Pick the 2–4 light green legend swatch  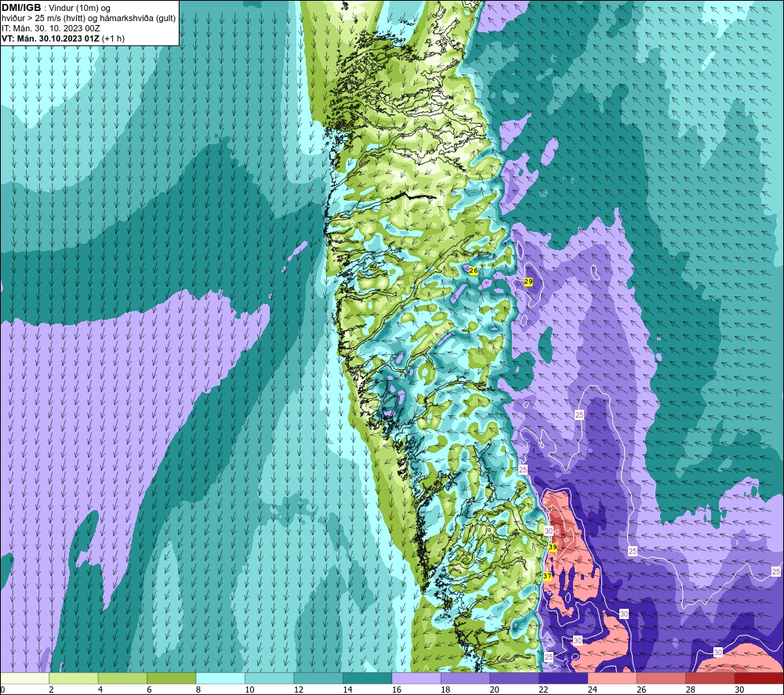click(x=74, y=678)
